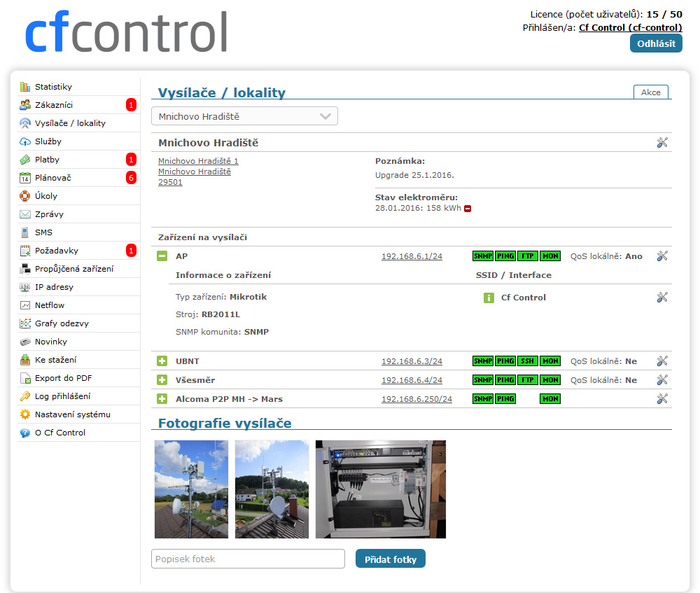
Task: Click the Export do PDF icon
Action: tap(25, 378)
